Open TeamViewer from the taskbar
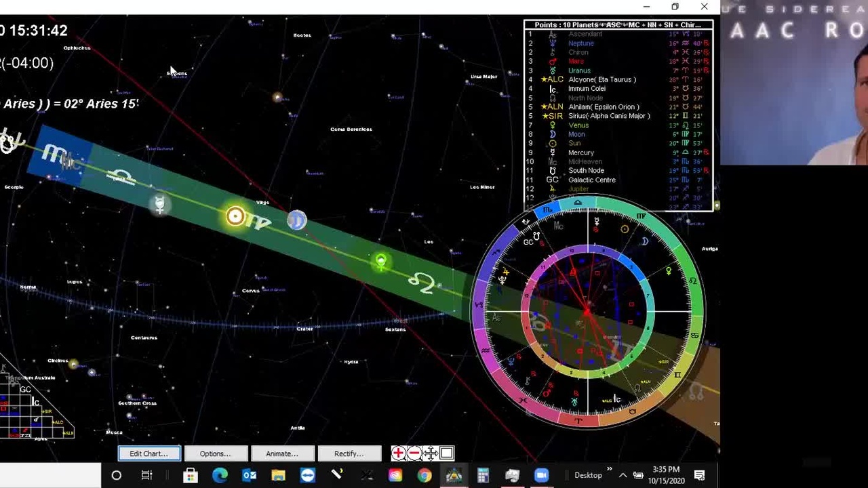The width and height of the screenshot is (868, 488). 307,475
